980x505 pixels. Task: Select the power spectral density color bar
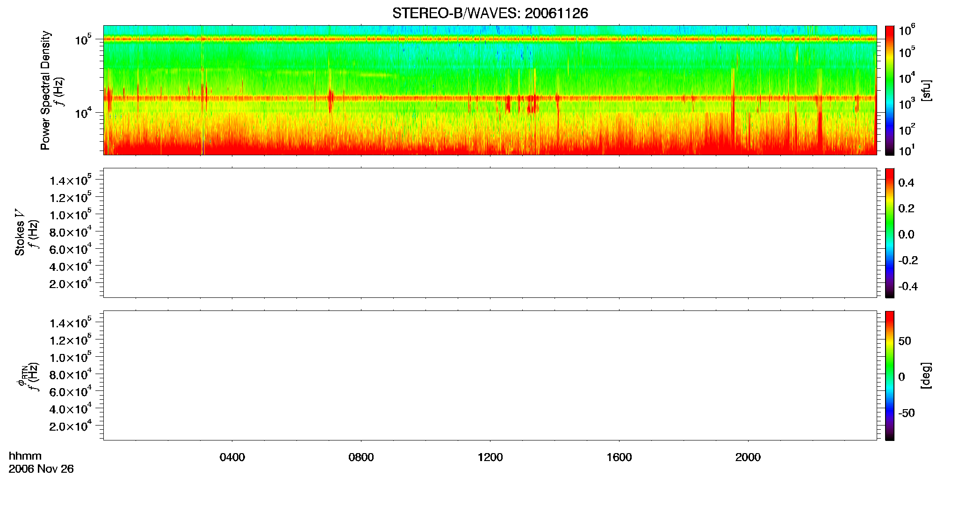(890, 90)
